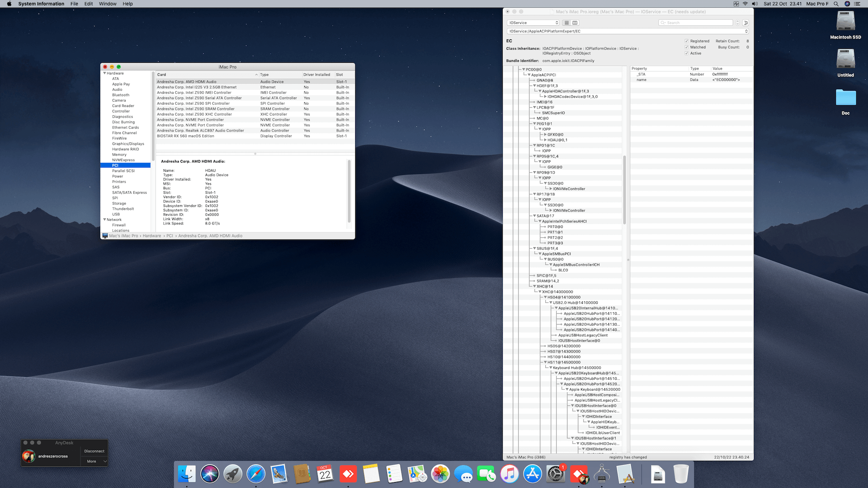Click the PCI detail pane scrollbar
The width and height of the screenshot is (868, 488).
(x=349, y=191)
